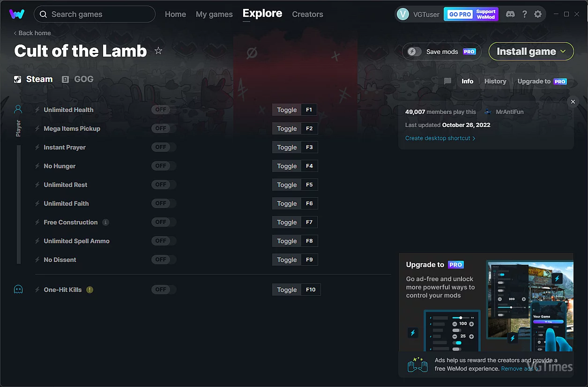Click lightning icon beside Unlimited Faith
This screenshot has width=588, height=387.
37,203
